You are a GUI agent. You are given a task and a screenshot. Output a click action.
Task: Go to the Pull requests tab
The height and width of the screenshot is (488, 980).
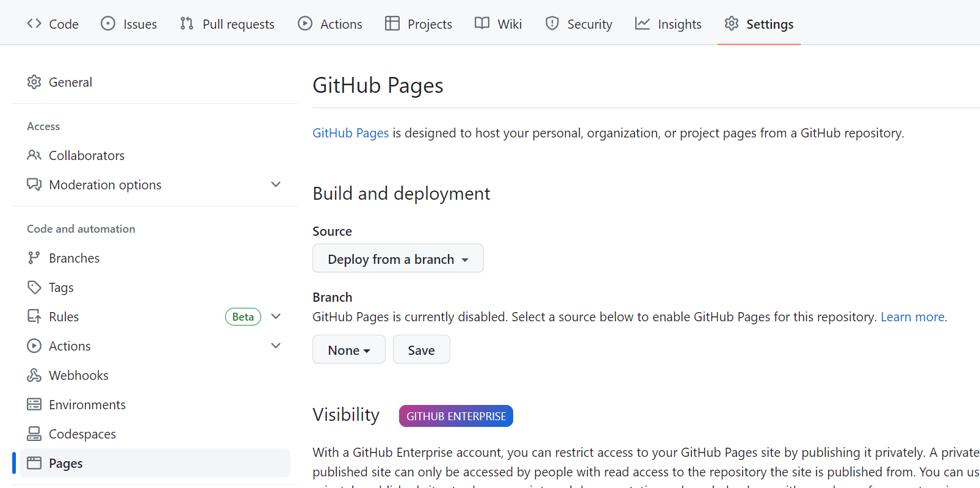[227, 24]
